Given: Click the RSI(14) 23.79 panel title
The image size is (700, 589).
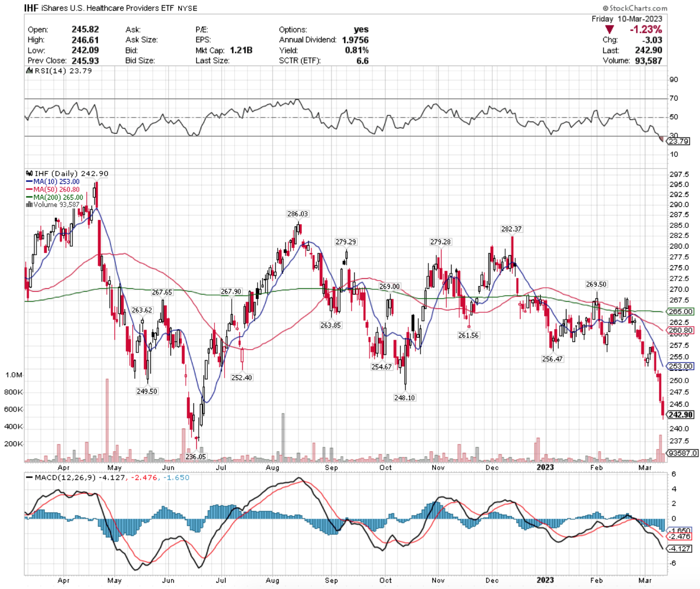Looking at the screenshot, I should tap(63, 71).
